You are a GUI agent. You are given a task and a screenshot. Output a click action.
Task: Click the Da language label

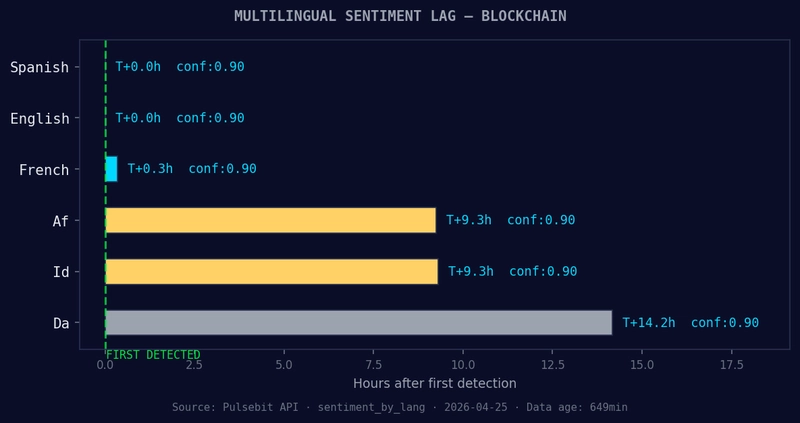click(x=61, y=324)
